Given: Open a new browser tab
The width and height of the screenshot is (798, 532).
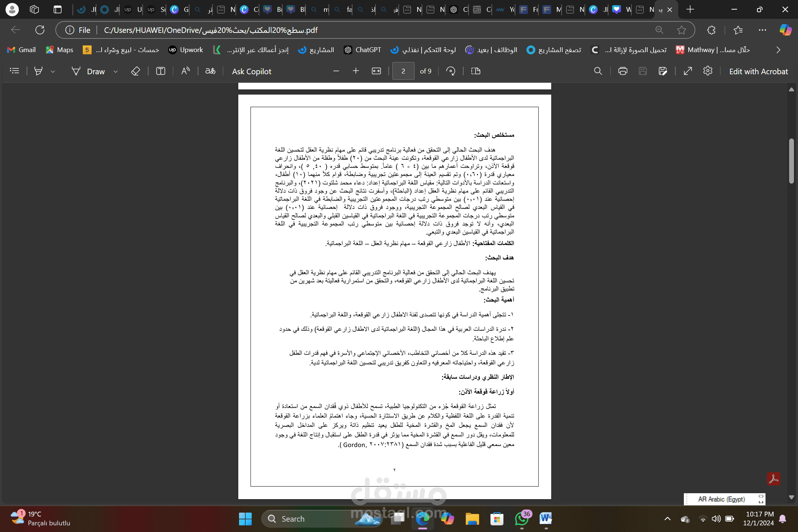Looking at the screenshot, I should [690, 10].
